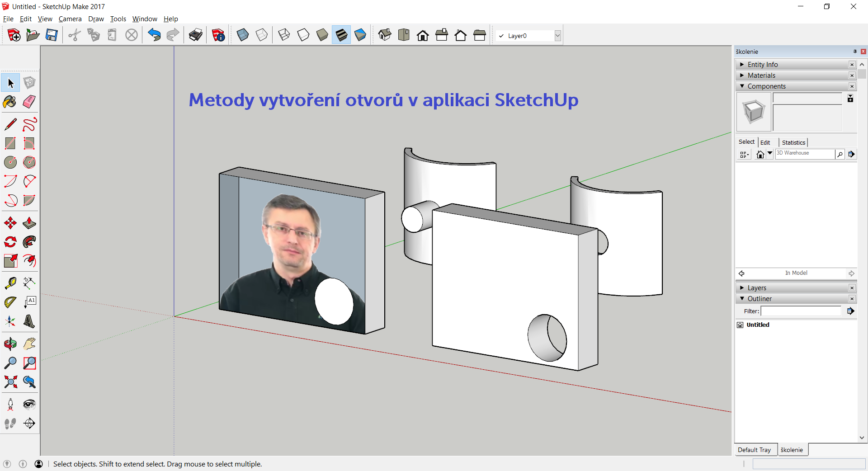Open components view options dropdown
The width and height of the screenshot is (868, 471).
pos(744,155)
